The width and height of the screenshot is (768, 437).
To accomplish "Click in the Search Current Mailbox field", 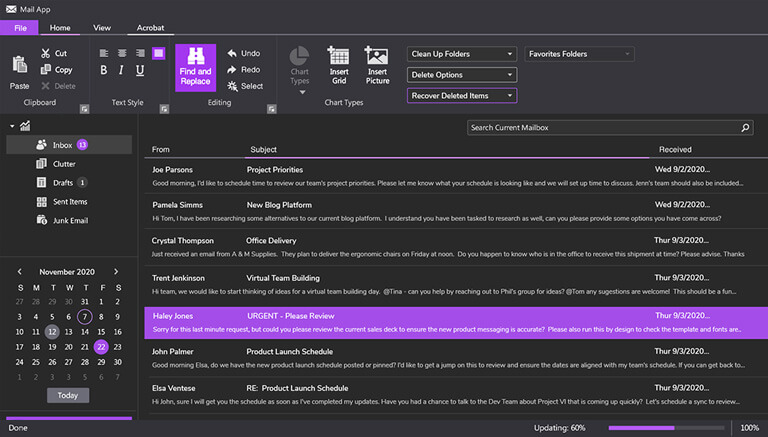I will (600, 128).
